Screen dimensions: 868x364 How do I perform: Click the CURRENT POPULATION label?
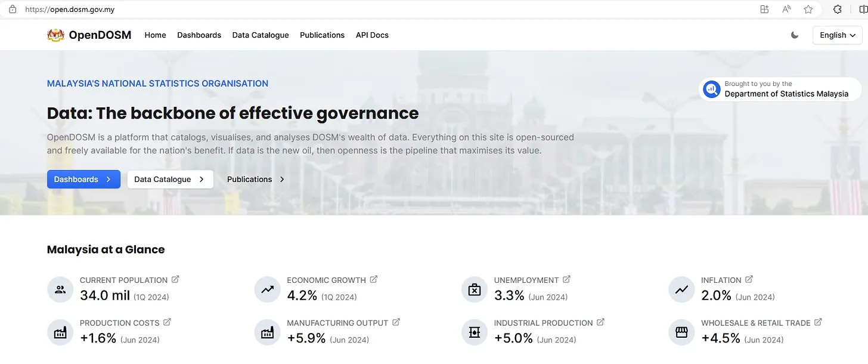point(124,280)
